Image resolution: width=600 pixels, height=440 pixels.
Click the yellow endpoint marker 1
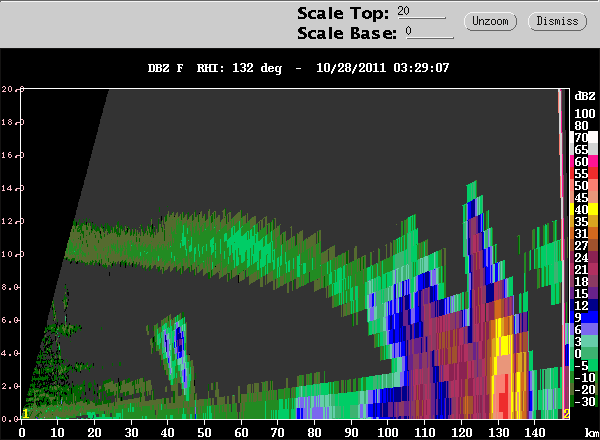(x=25, y=414)
